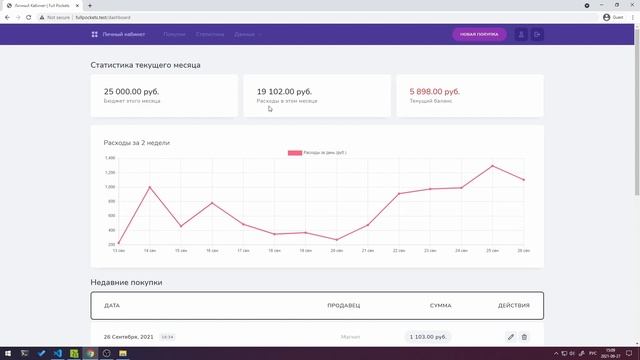Open the Chrome three-dot menu

(x=633, y=18)
